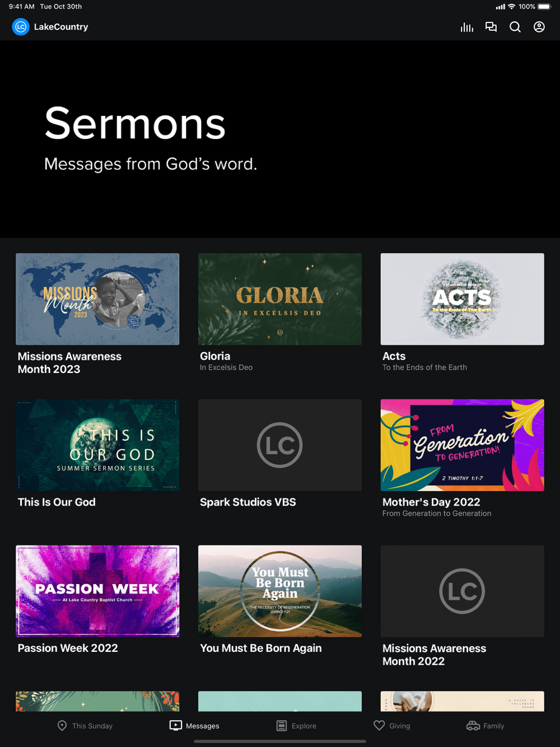
Task: Open the Acts series thumbnail
Action: click(463, 299)
